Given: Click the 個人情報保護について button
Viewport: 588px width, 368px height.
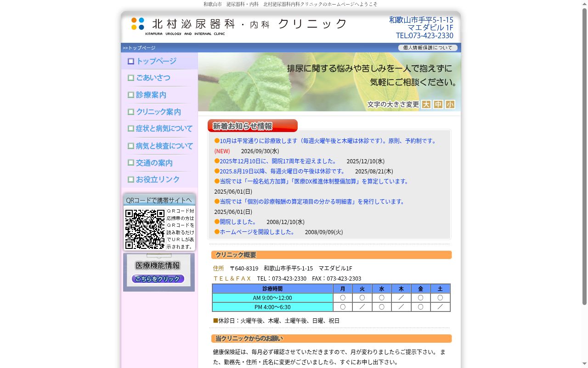Looking at the screenshot, I should coord(428,47).
